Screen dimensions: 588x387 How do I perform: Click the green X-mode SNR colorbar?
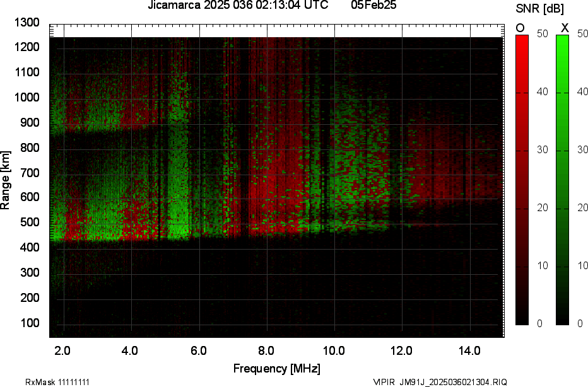point(562,180)
